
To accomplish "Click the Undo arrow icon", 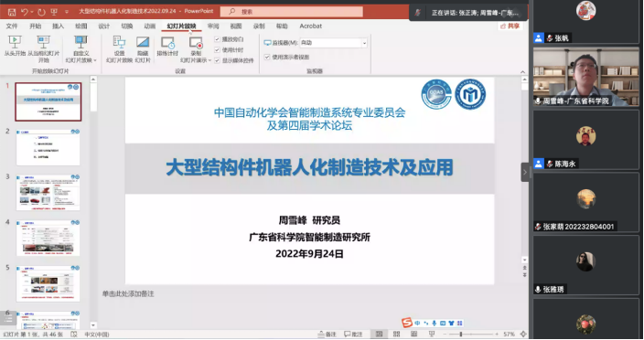I will (25, 12).
